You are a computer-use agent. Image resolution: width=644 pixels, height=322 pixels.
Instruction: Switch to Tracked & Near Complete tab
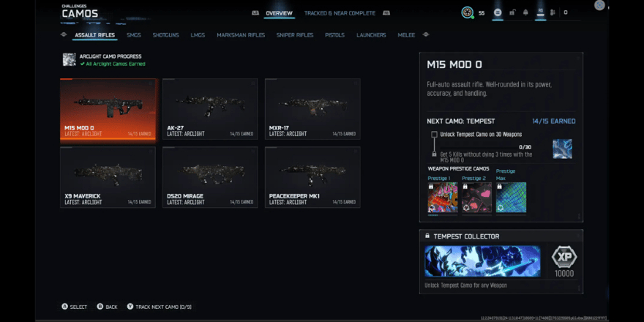[340, 13]
